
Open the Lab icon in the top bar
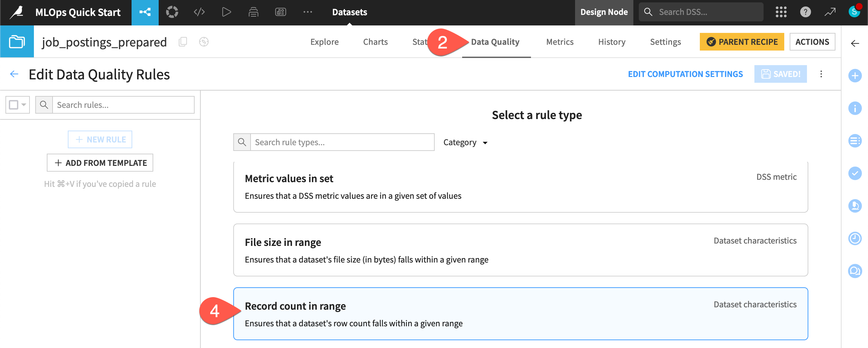click(x=172, y=12)
